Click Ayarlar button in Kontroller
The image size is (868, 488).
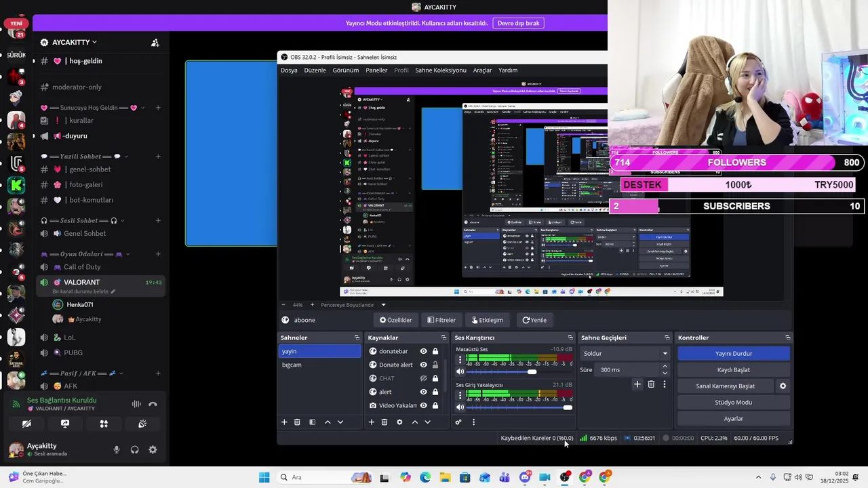click(x=734, y=418)
